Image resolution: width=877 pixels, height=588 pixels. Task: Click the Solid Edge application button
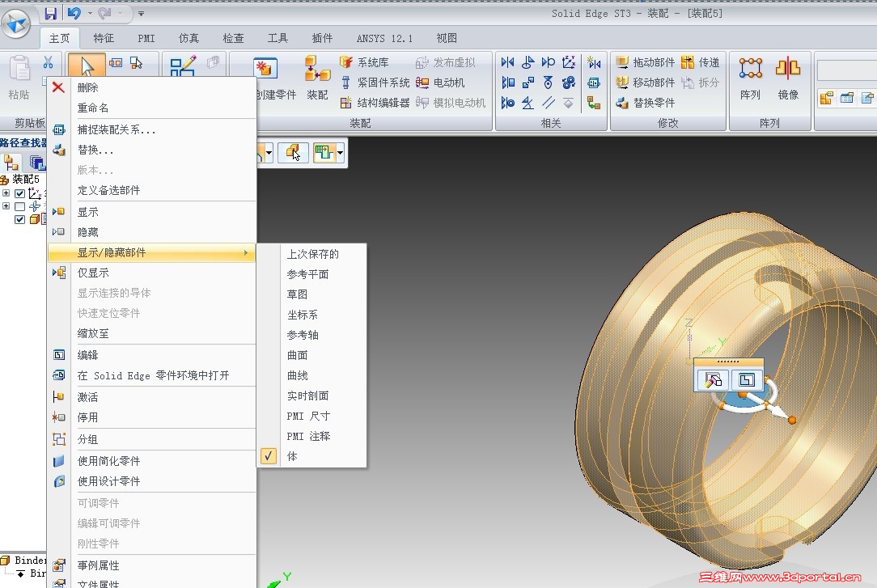(15, 23)
